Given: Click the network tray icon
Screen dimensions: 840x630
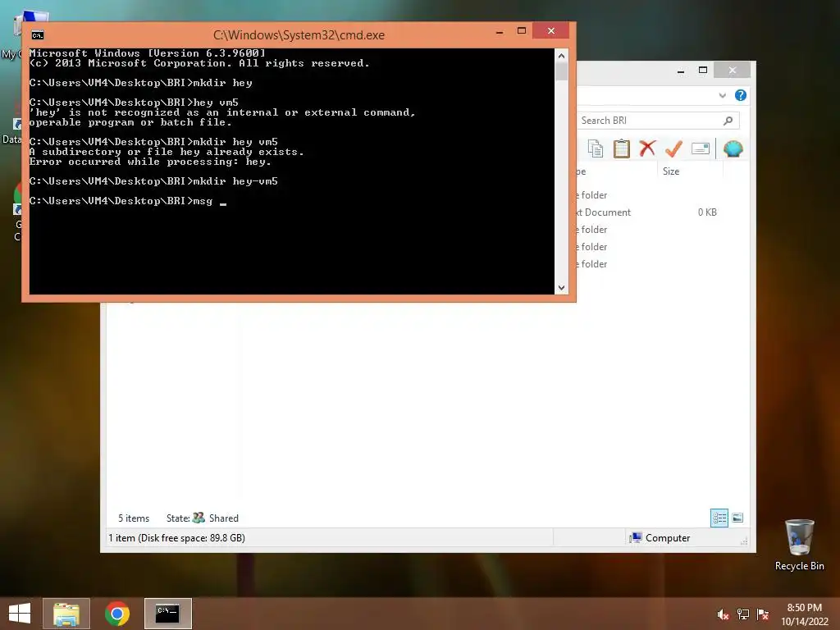Looking at the screenshot, I should tap(743, 614).
